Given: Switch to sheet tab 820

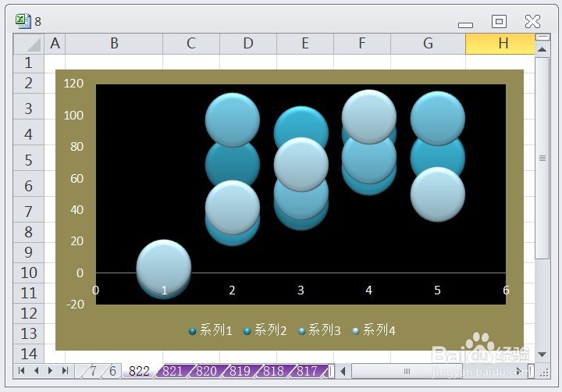Looking at the screenshot, I should (206, 371).
